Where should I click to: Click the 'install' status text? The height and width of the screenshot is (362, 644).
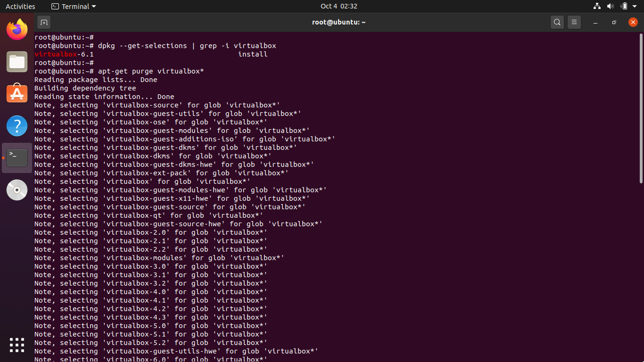[253, 54]
